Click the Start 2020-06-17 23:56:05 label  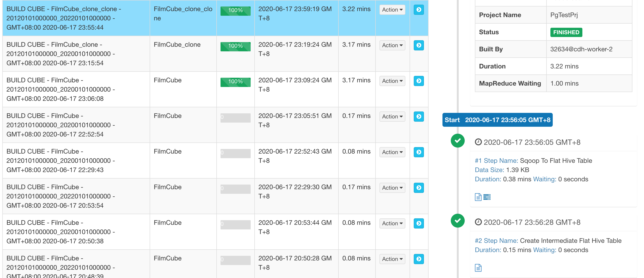pyautogui.click(x=497, y=120)
